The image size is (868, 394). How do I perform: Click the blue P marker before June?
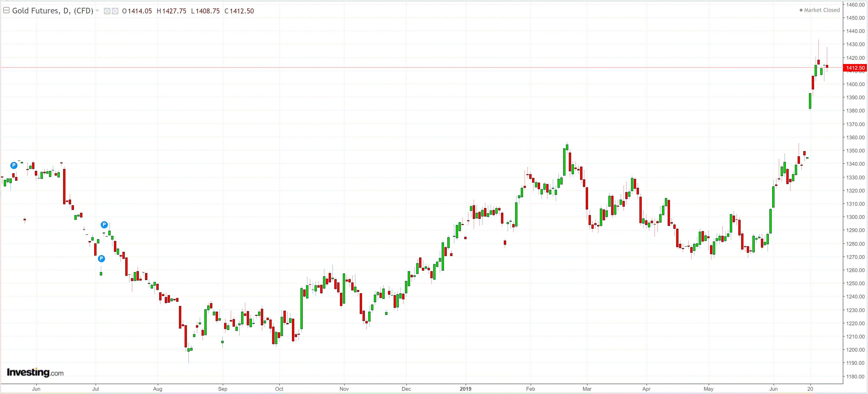pos(14,165)
